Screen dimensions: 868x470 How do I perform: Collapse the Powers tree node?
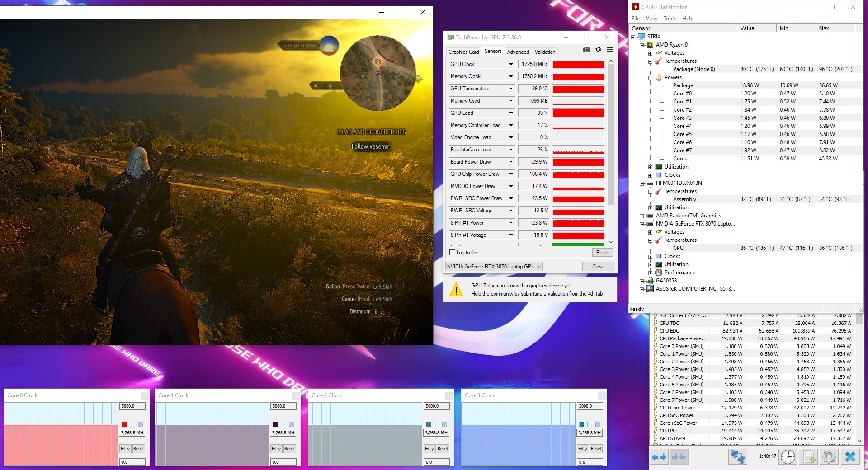pyautogui.click(x=650, y=77)
